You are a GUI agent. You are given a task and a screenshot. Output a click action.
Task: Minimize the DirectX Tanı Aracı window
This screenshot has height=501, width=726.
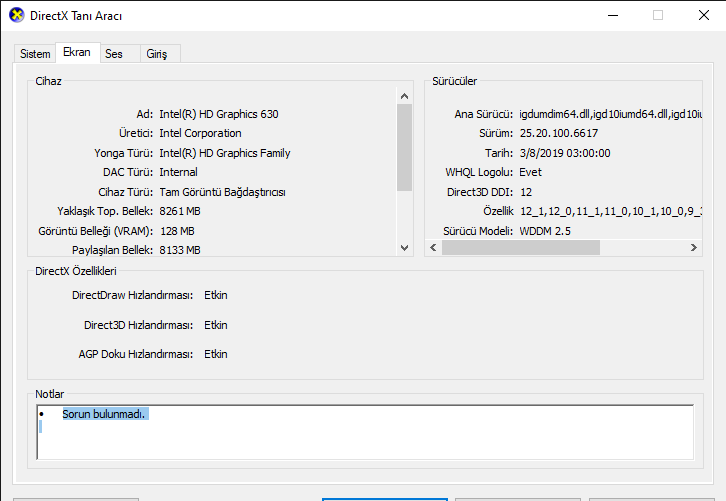[613, 15]
